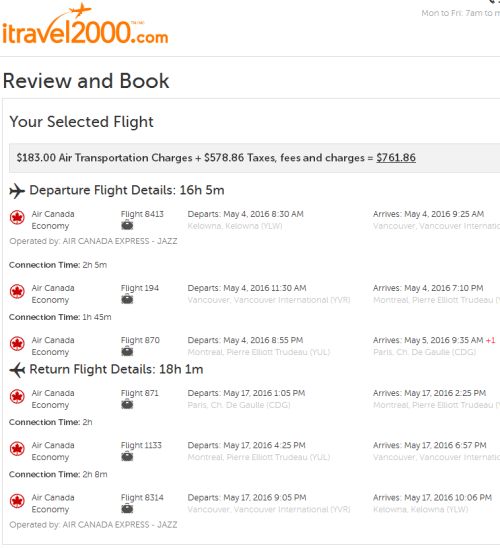
Task: Click Air Canada logo beside Flight 871
Action: click(17, 397)
